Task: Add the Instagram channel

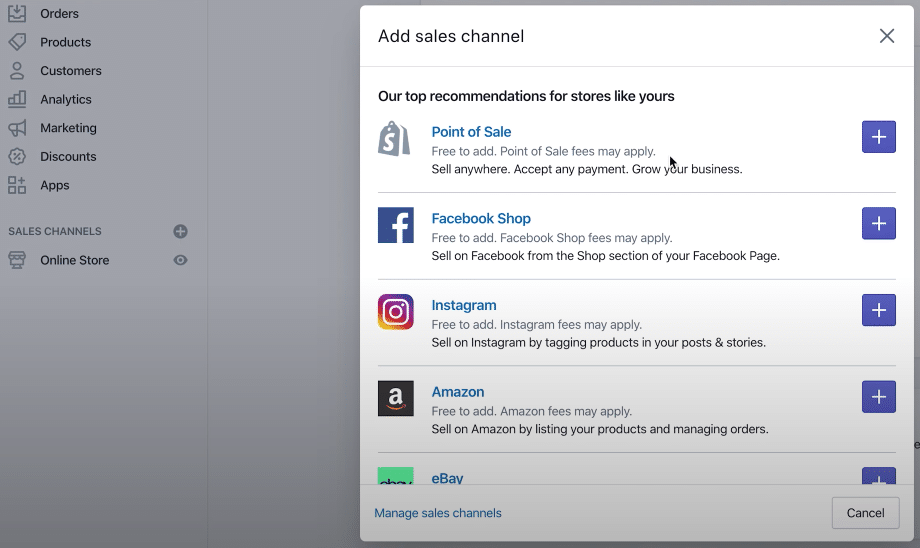Action: [878, 310]
